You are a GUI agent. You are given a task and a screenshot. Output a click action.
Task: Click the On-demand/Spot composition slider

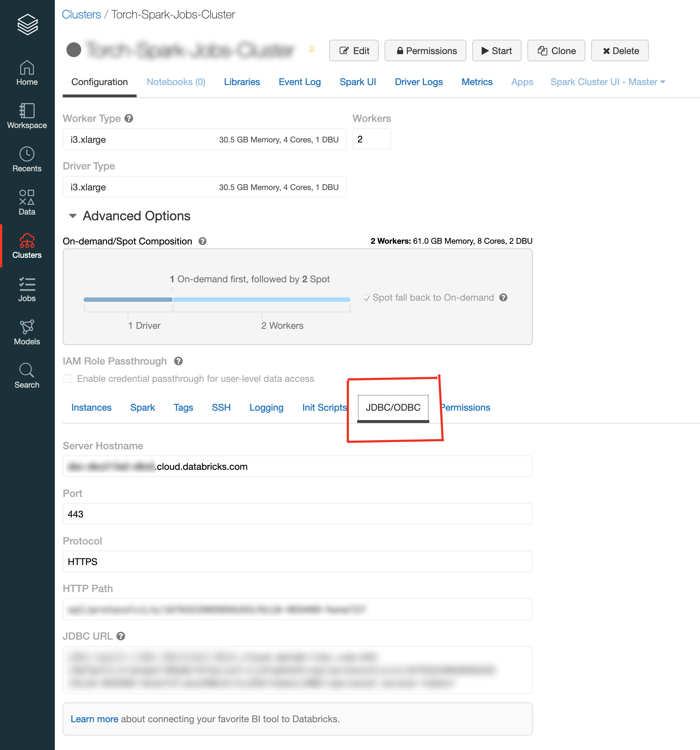(173, 300)
